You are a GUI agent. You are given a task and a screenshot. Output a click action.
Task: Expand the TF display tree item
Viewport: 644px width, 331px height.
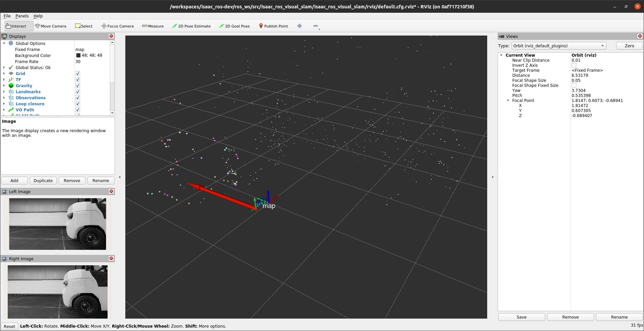click(x=4, y=80)
